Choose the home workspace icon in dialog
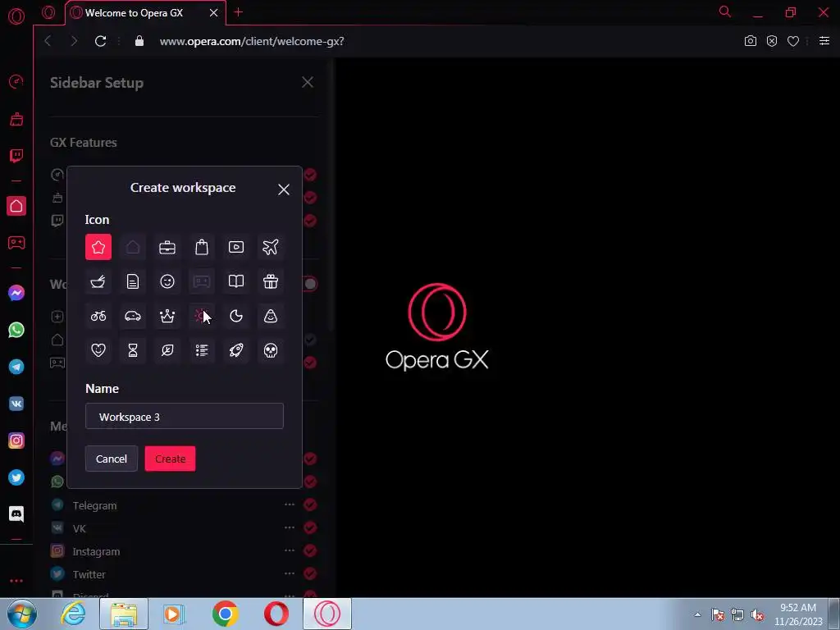The height and width of the screenshot is (630, 840). tap(133, 247)
